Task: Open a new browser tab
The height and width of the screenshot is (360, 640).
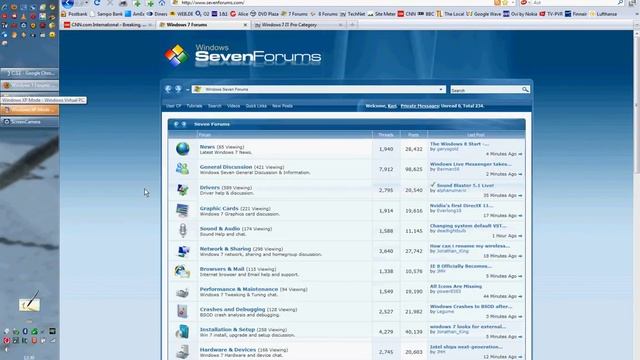Action: 352,25
